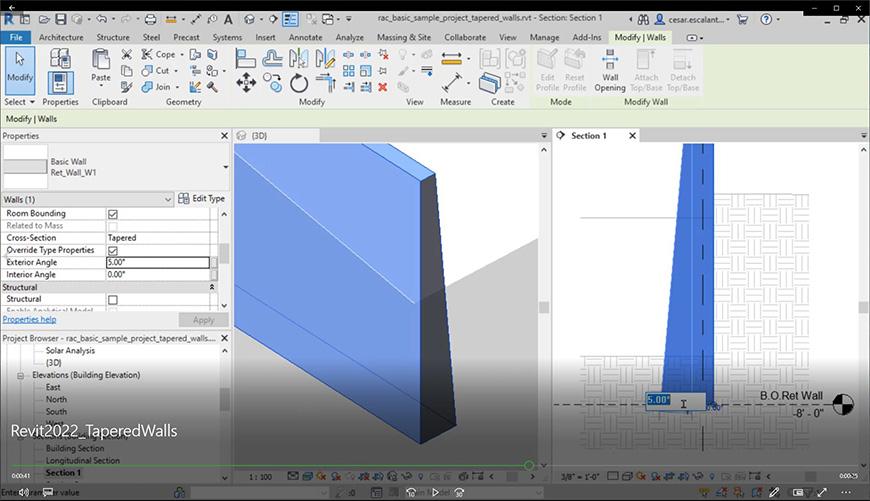Open the wall type selector dropdown
Viewport: 870px width, 501px height.
[226, 167]
